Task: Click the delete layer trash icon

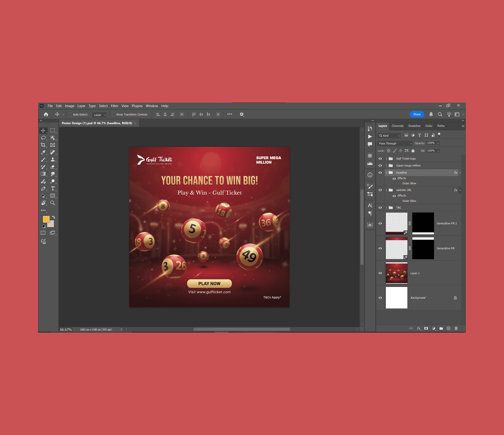Action: (x=456, y=328)
